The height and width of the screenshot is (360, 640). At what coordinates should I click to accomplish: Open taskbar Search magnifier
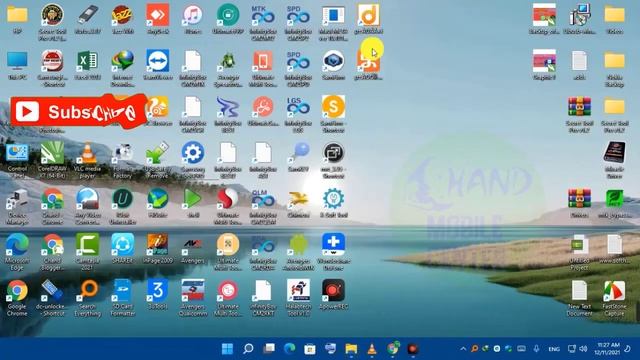pos(248,349)
